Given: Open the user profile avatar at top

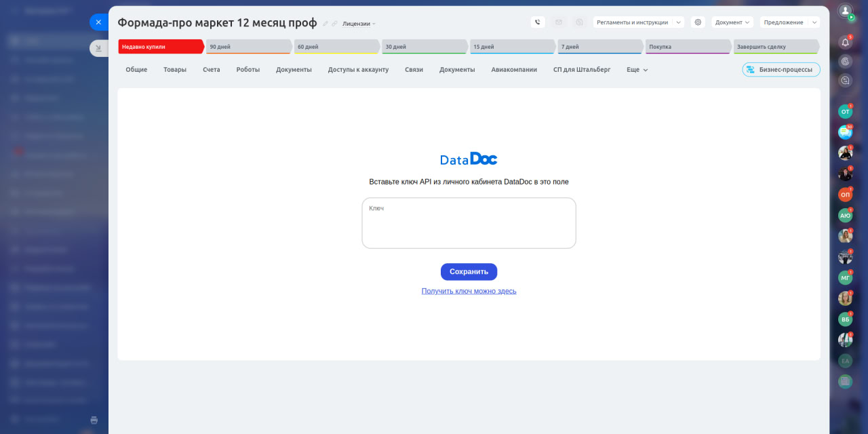Looking at the screenshot, I should coord(845,11).
